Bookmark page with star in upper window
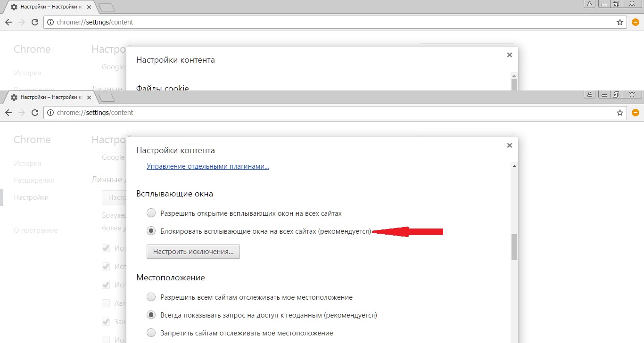 coord(620,22)
